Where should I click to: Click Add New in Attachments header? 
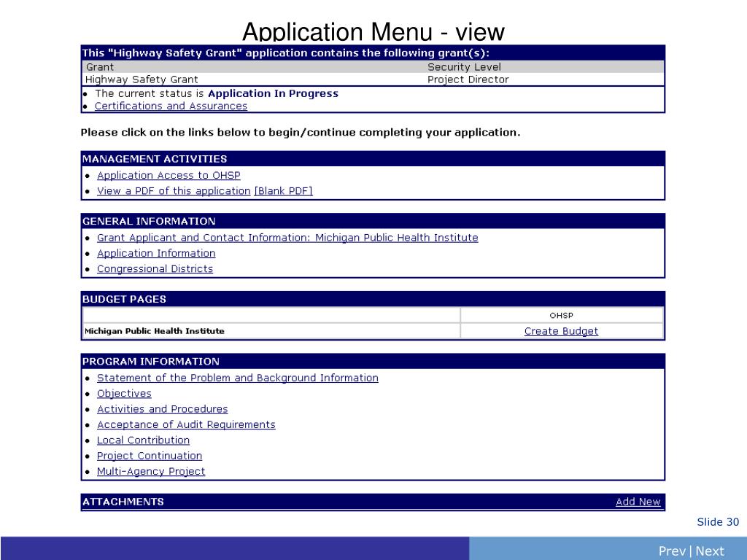638,502
